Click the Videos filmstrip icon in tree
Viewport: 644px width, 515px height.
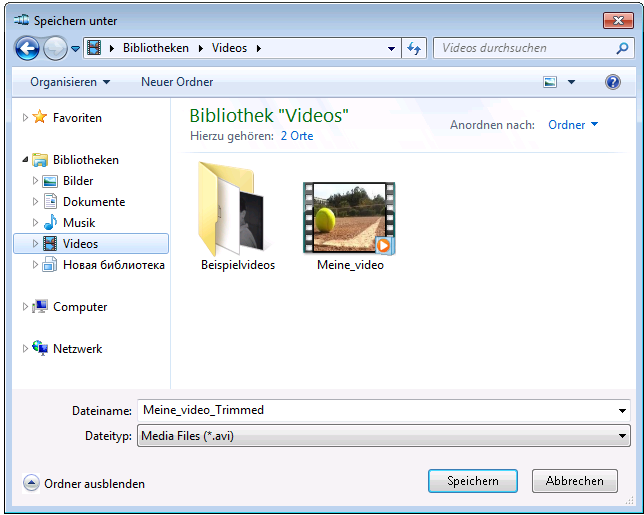tap(50, 244)
